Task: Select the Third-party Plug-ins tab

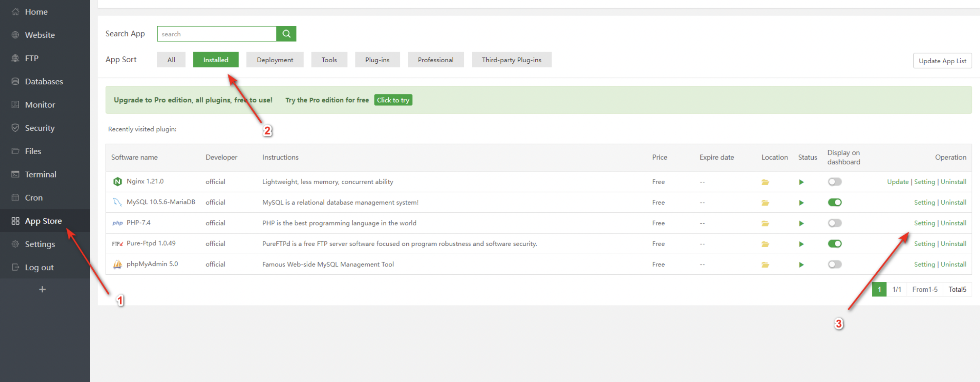Action: coord(511,60)
